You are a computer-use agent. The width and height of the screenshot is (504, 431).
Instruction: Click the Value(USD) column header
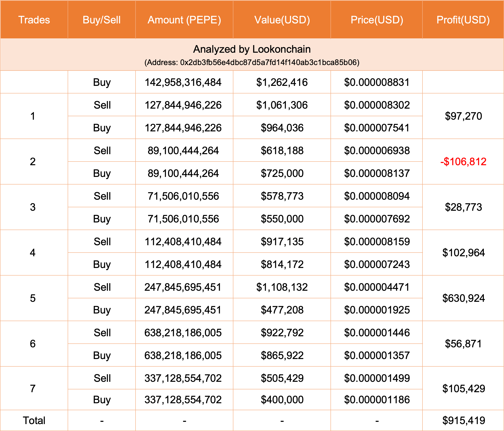(282, 20)
